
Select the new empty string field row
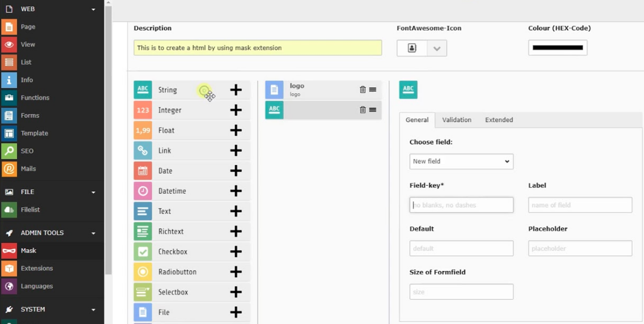coord(323,110)
